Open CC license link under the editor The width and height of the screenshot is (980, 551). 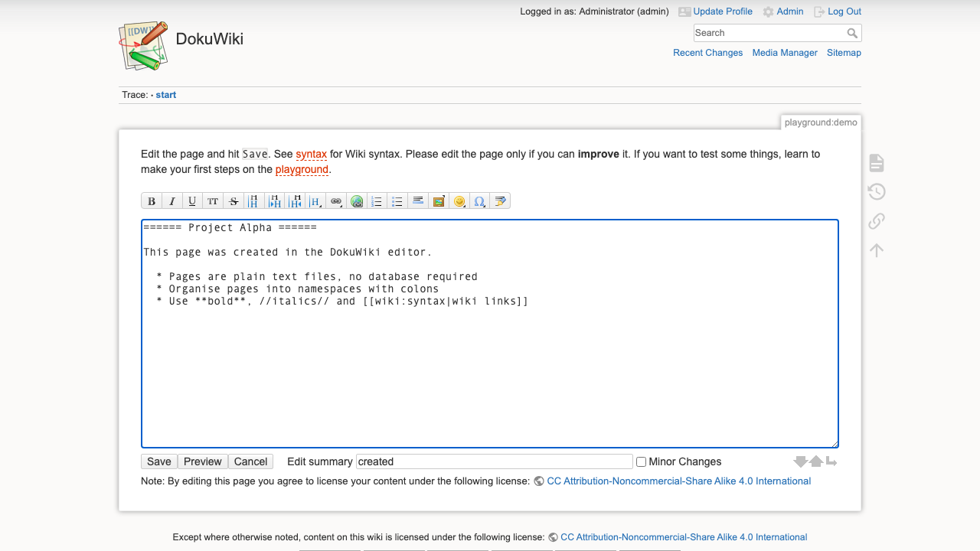point(678,481)
